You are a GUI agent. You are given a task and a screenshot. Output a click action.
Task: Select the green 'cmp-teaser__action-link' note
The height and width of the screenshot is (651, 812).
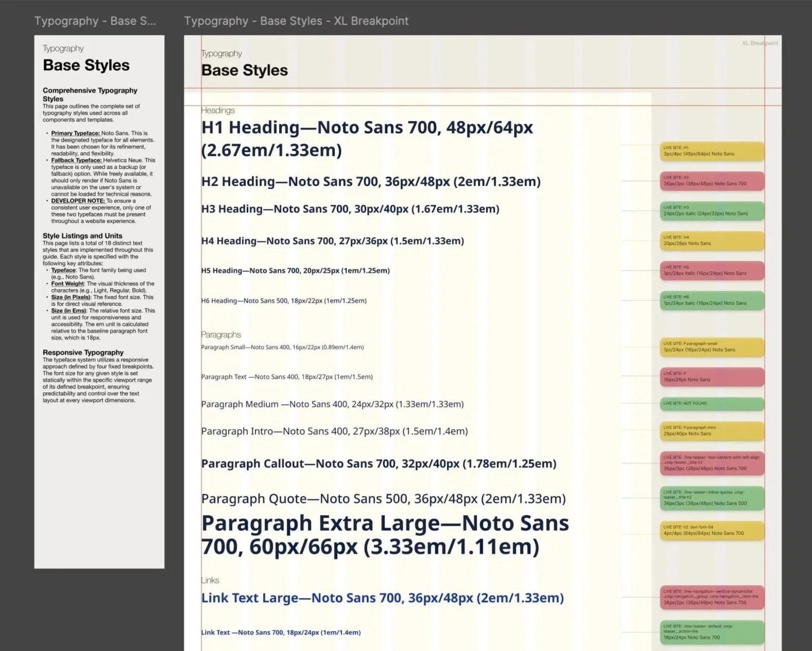(x=712, y=632)
